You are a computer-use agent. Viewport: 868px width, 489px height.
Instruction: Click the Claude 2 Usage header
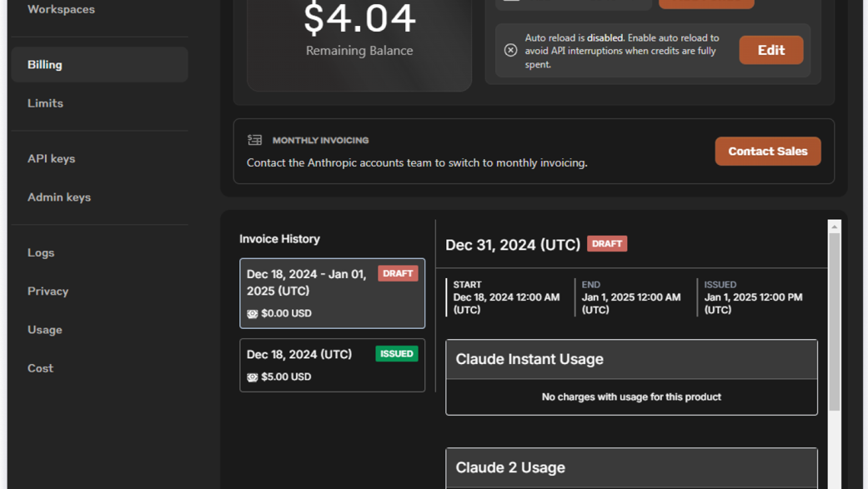click(632, 468)
